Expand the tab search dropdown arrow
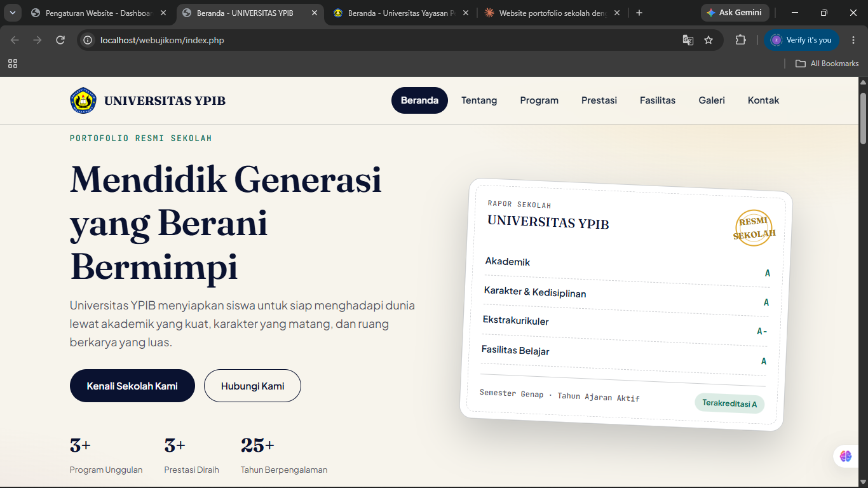 coord(12,13)
